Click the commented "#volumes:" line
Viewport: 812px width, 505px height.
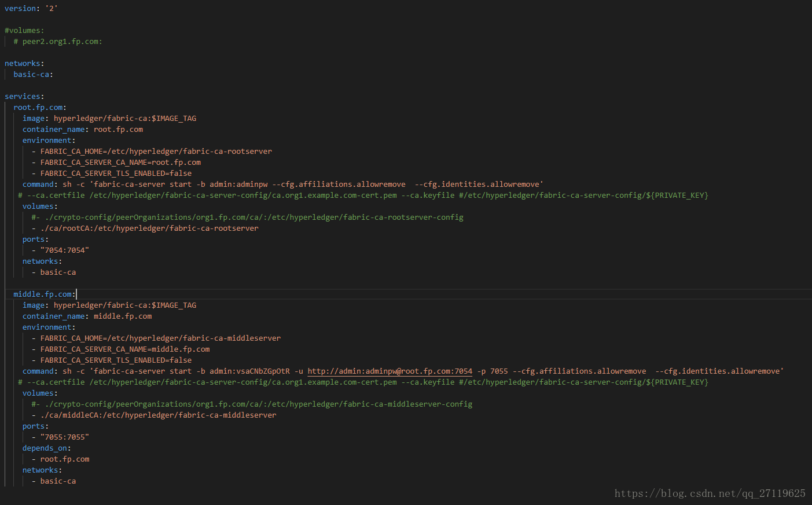point(24,30)
